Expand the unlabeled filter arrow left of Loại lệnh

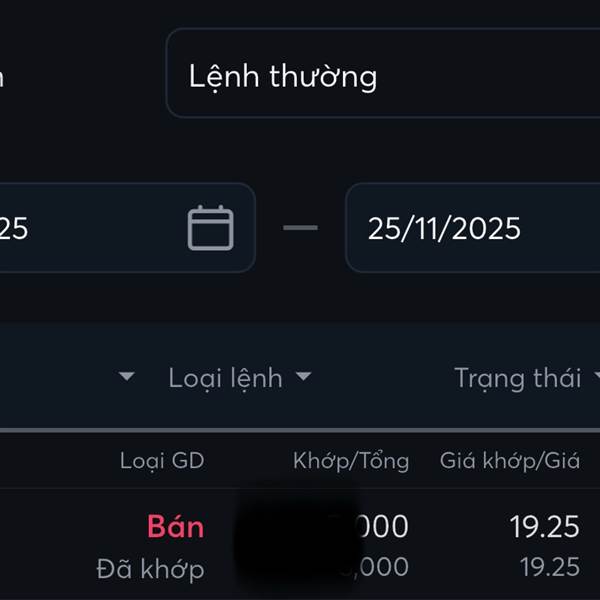pyautogui.click(x=126, y=377)
